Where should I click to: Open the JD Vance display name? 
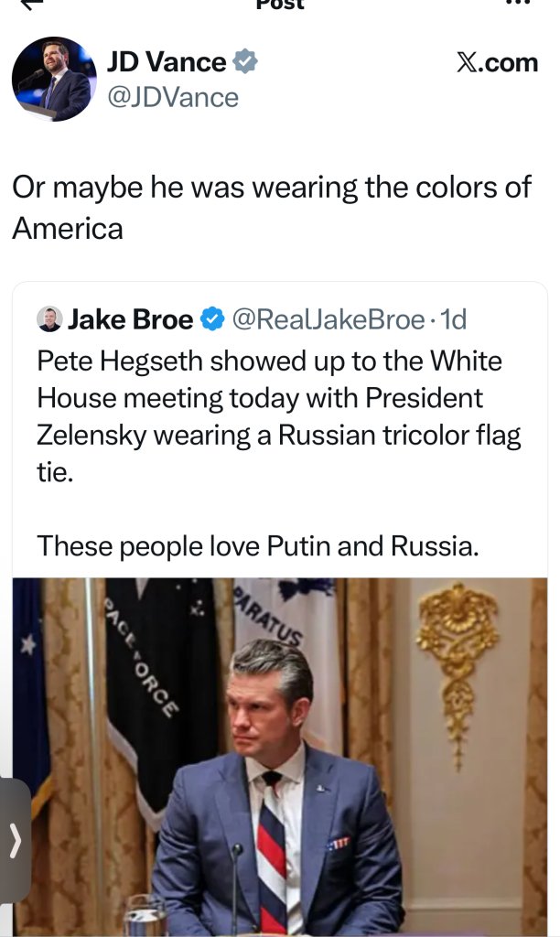tap(166, 62)
